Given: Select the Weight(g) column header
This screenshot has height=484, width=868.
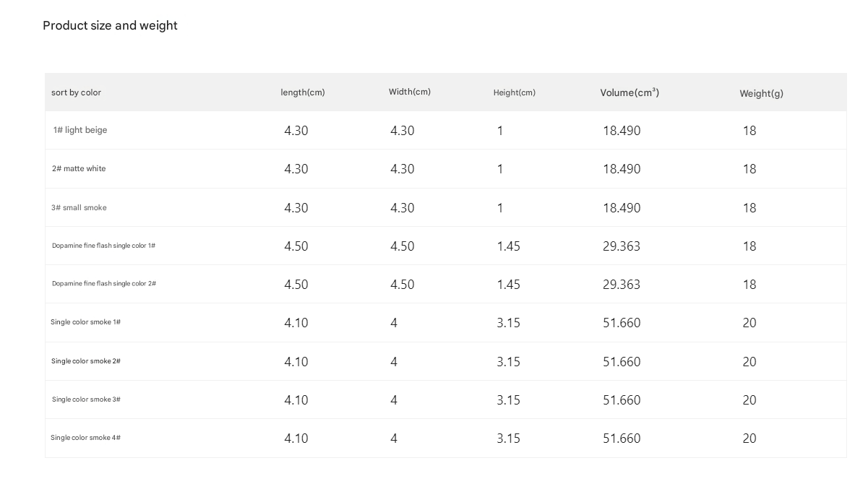Looking at the screenshot, I should [761, 93].
